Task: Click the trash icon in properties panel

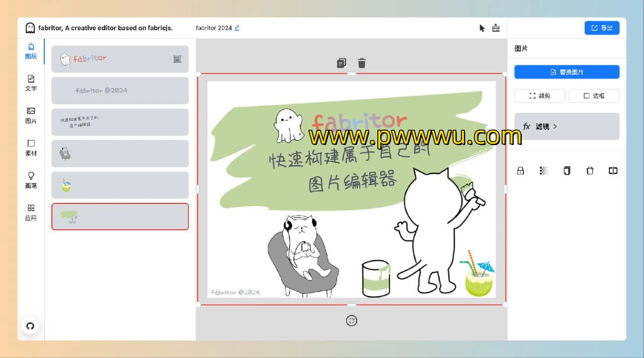Action: 590,171
